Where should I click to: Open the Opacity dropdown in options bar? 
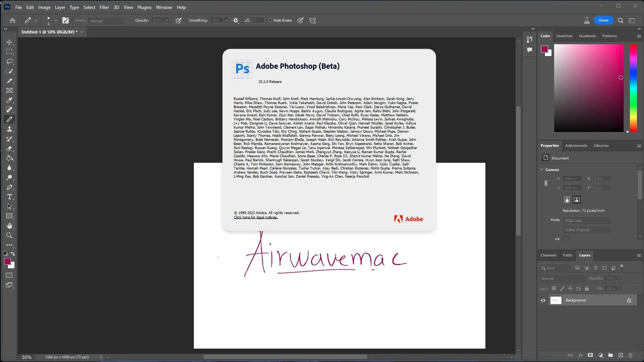pos(167,20)
